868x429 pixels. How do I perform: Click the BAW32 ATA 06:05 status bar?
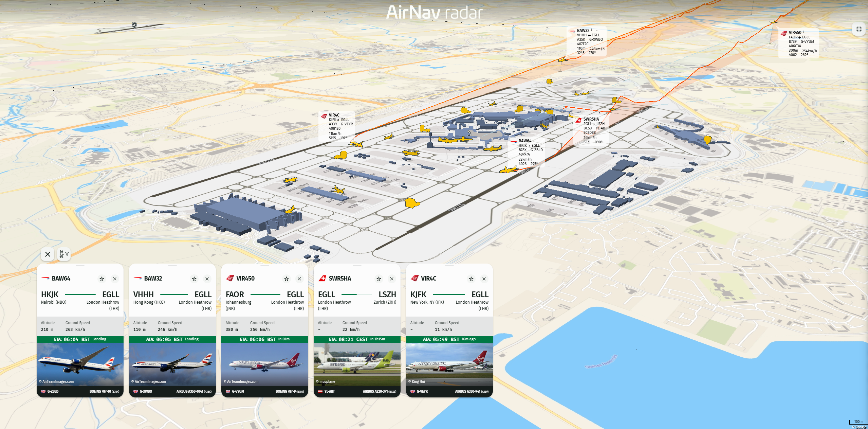coord(172,339)
